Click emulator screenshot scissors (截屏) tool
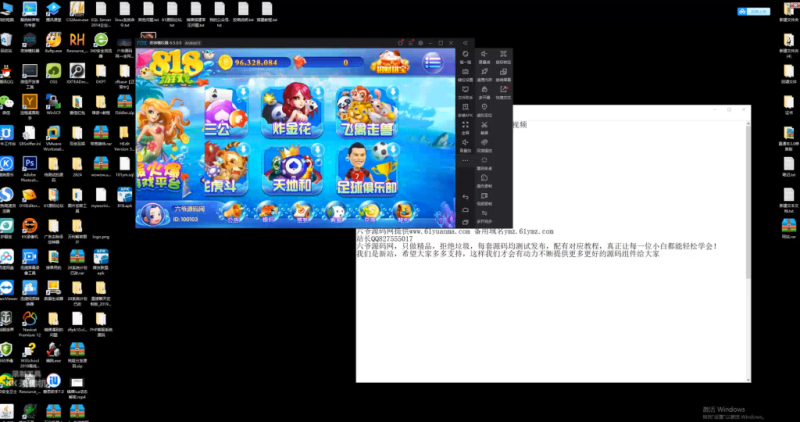 click(x=484, y=128)
